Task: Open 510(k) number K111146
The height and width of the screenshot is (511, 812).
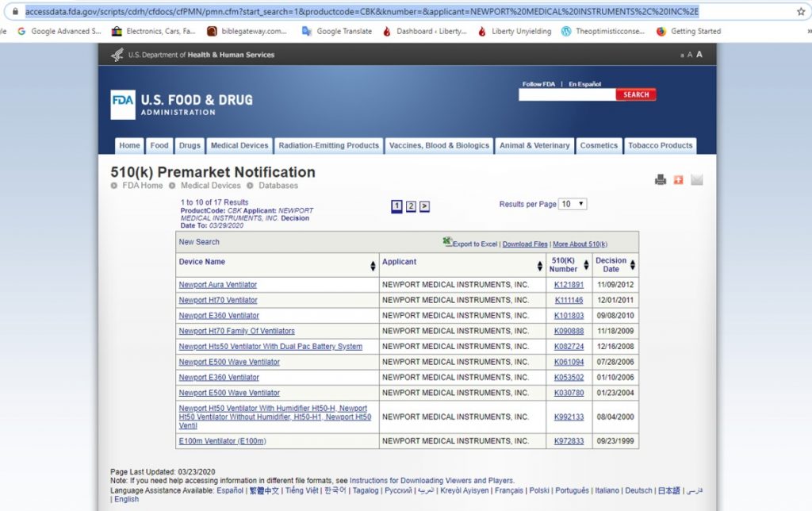Action: [569, 300]
